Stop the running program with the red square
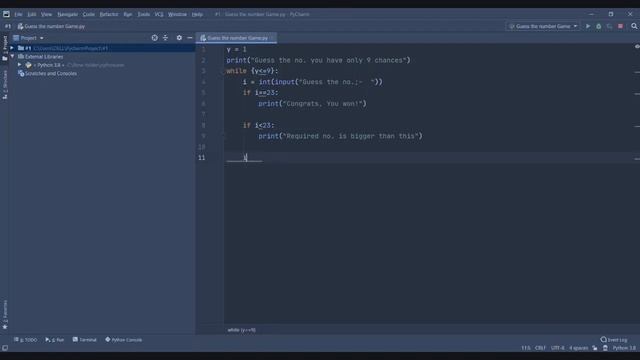Viewport: 640px width, 360px height. pyautogui.click(x=620, y=26)
